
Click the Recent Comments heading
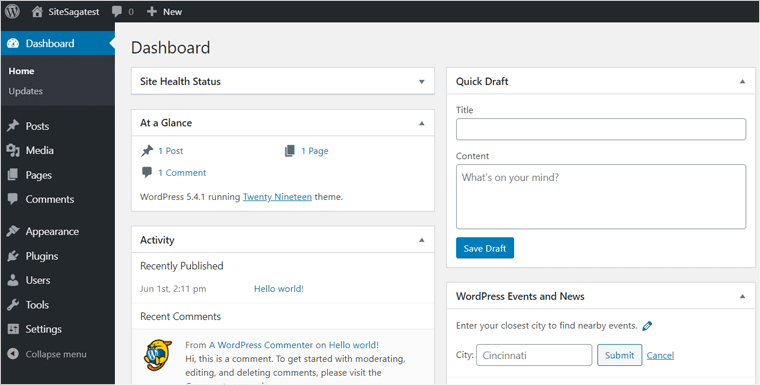(x=180, y=316)
